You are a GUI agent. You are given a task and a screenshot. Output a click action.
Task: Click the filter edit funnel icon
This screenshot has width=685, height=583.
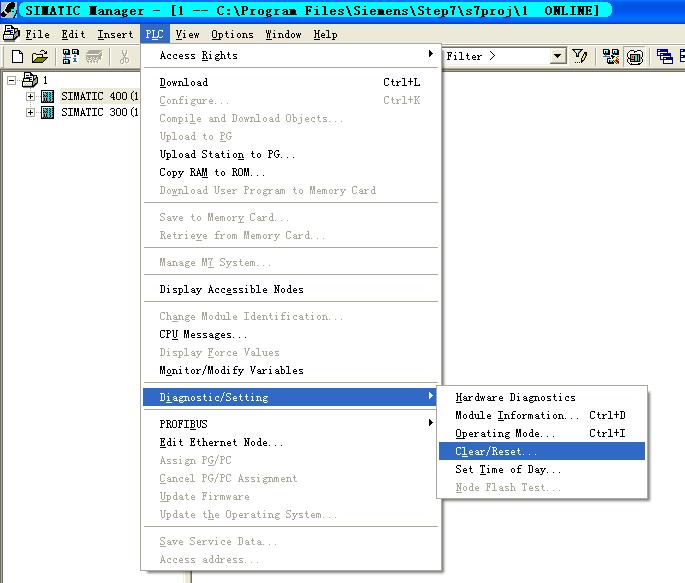click(x=580, y=56)
